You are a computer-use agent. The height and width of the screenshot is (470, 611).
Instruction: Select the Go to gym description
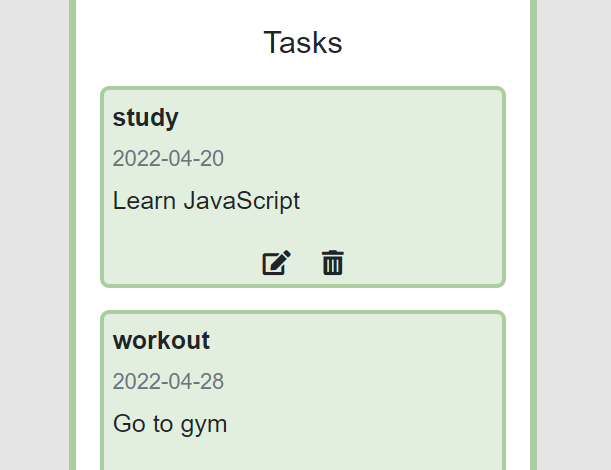[170, 424]
